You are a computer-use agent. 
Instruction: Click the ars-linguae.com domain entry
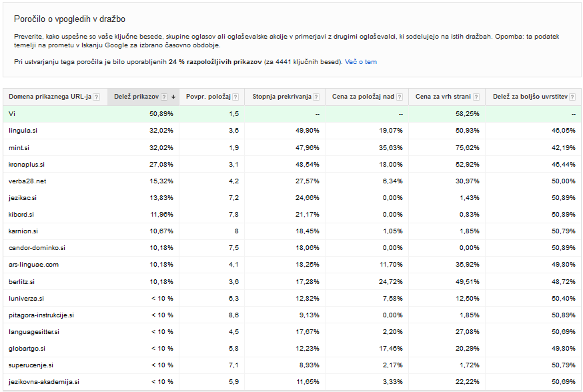pos(34,265)
